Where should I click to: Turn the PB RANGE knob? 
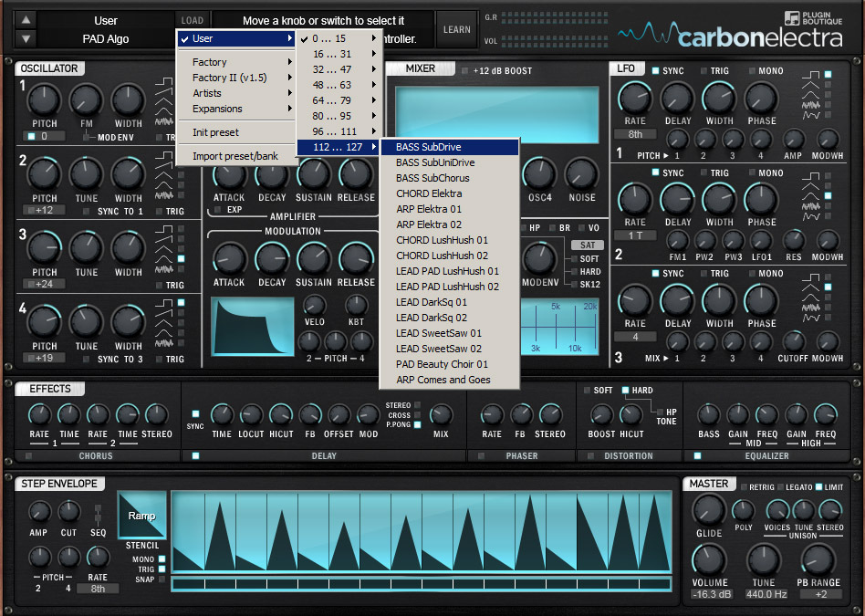point(818,559)
